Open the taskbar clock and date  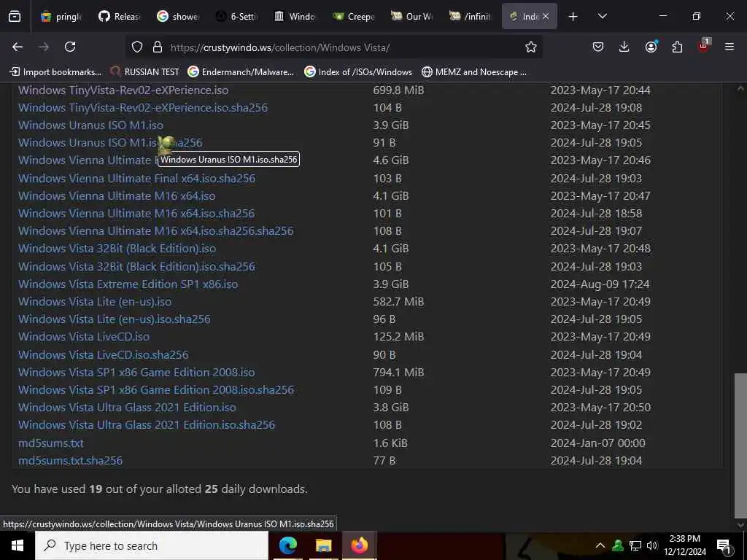pos(684,545)
